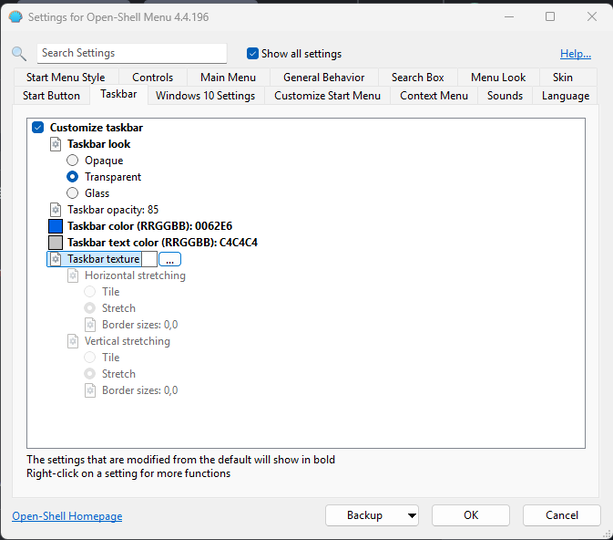Select Taskbar color (RRGGBB): 0062E6 row
Viewport: 613px width, 540px height.
pyautogui.click(x=150, y=226)
